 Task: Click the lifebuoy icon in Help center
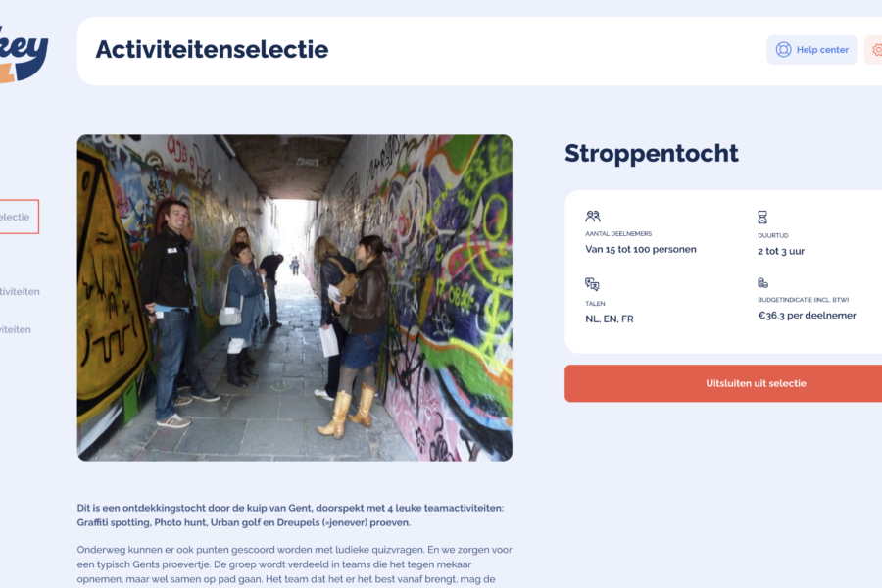[x=783, y=50]
